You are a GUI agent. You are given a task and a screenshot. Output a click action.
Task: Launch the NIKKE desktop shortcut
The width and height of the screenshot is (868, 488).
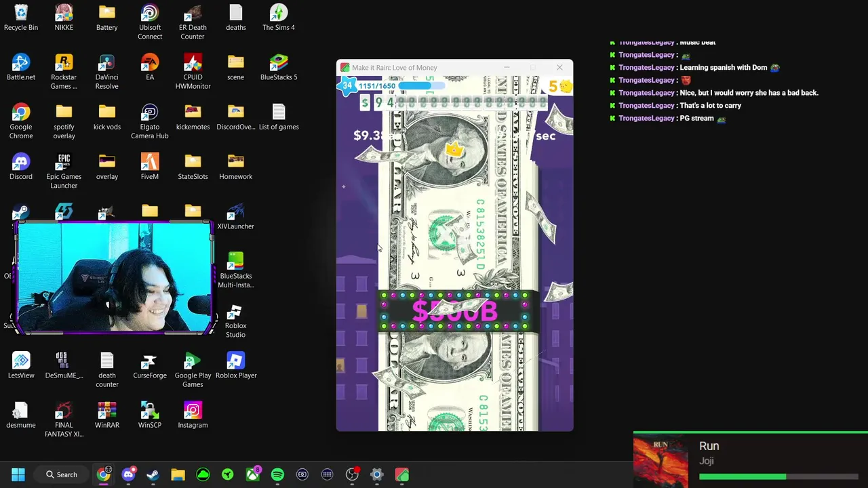coord(64,18)
